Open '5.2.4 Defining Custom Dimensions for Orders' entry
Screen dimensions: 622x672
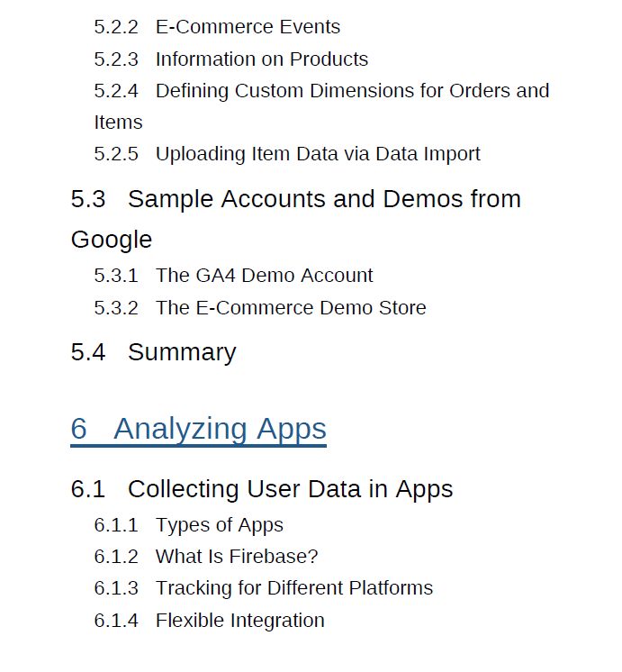click(321, 91)
